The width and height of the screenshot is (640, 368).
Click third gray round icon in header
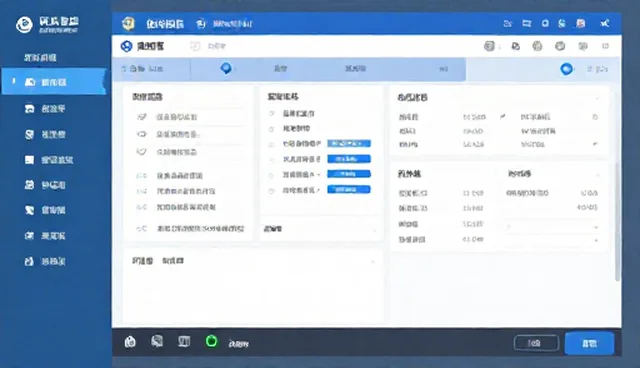(537, 46)
